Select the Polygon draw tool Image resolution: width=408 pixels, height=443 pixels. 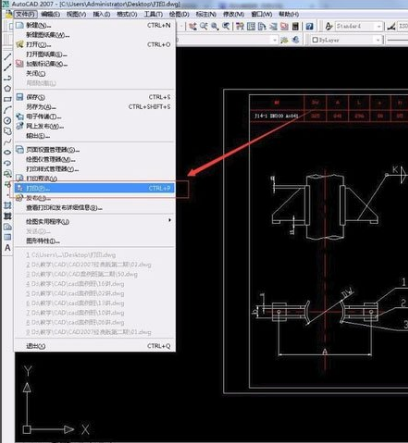(x=7, y=88)
